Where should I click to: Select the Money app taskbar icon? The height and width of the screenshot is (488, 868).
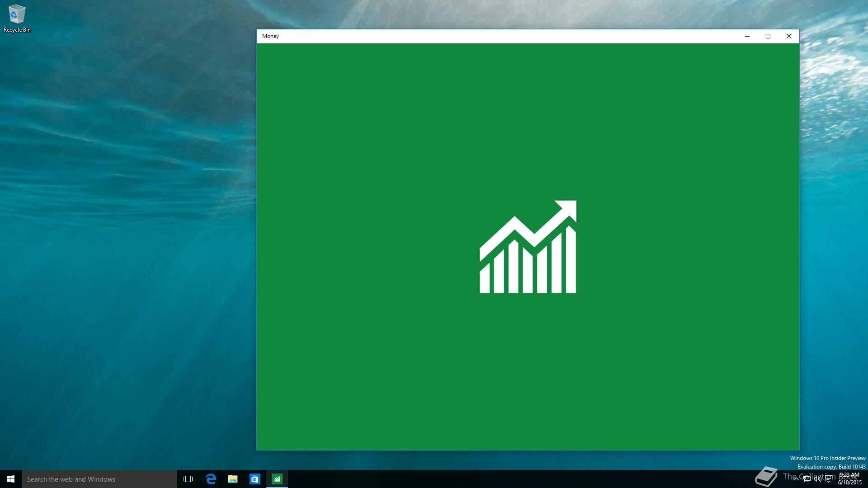[277, 479]
